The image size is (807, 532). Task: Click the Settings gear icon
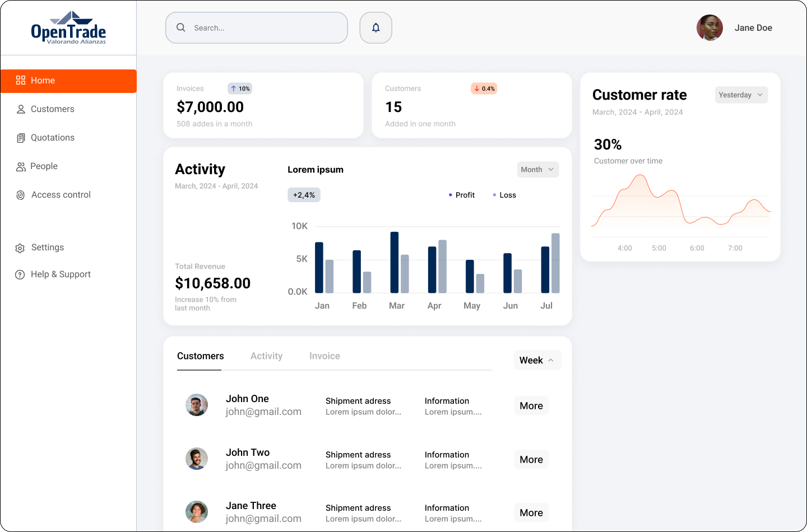(x=20, y=248)
